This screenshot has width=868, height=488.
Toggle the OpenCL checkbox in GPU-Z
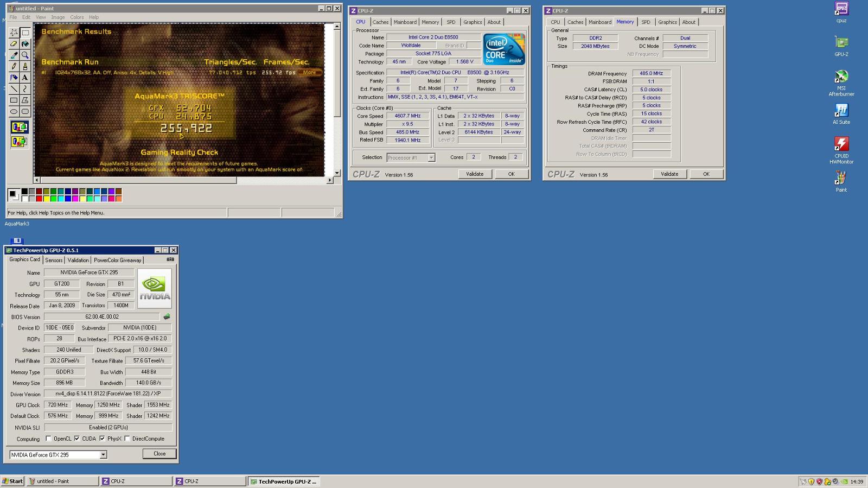point(48,439)
